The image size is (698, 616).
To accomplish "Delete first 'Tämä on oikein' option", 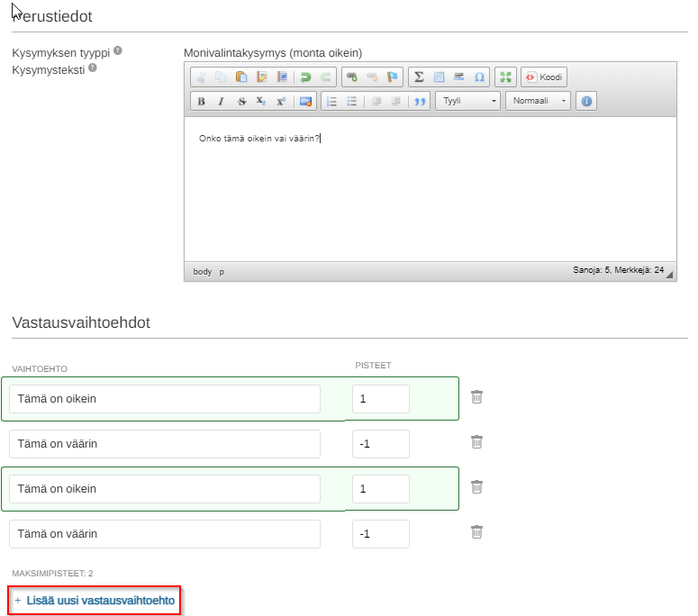I will click(476, 396).
